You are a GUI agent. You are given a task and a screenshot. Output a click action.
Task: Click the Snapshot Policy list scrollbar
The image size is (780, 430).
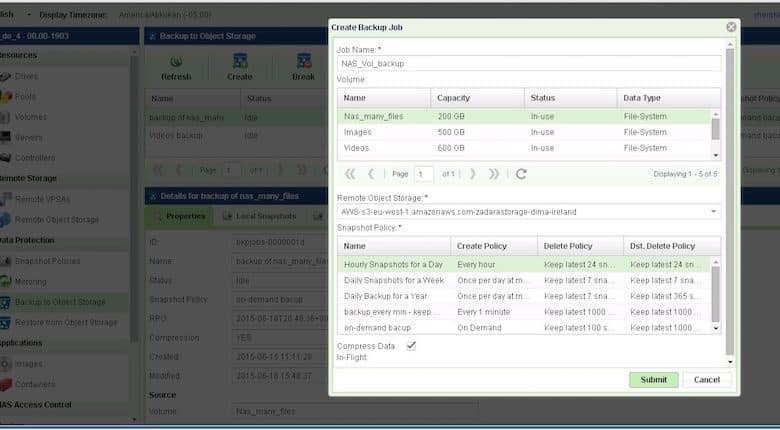click(x=716, y=295)
